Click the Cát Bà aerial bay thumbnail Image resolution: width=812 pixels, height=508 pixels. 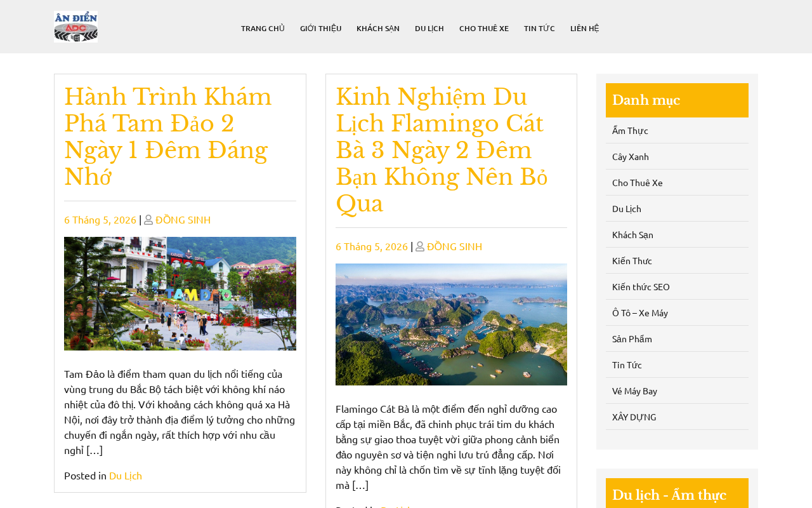[x=451, y=324]
